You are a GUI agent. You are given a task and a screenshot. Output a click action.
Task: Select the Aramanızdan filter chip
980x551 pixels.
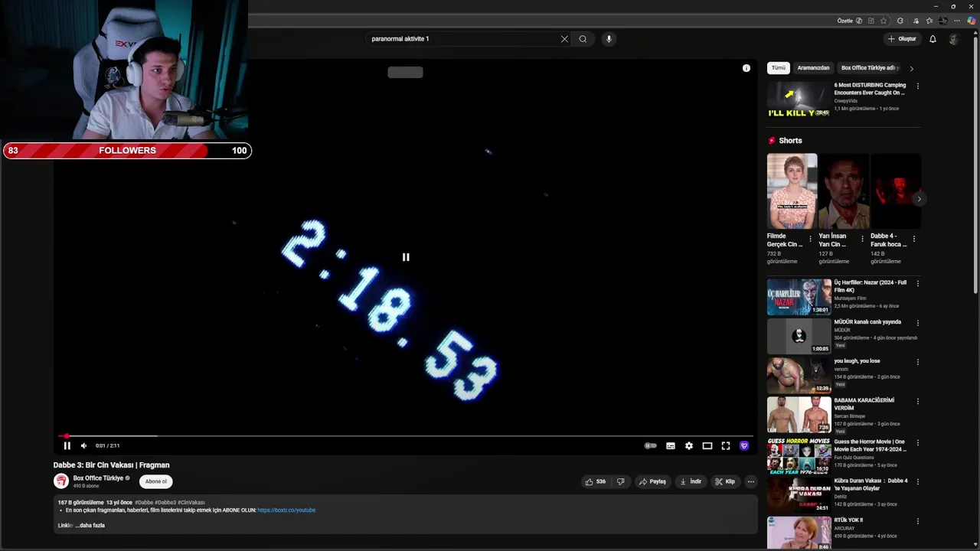click(813, 68)
